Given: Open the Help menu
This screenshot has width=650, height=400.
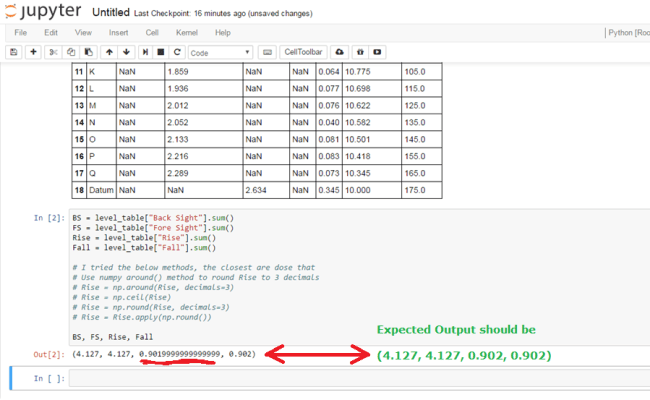Looking at the screenshot, I should click(223, 33).
